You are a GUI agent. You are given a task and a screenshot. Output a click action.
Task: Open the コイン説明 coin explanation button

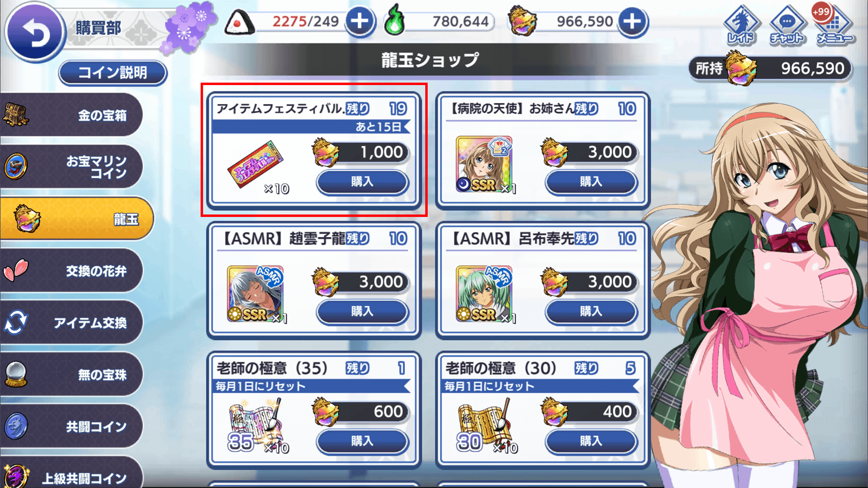point(113,73)
